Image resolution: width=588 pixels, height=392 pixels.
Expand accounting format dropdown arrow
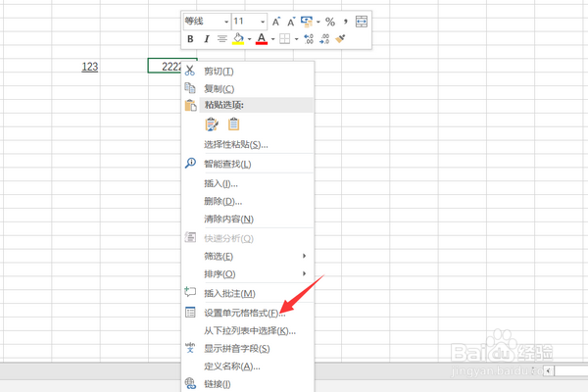[x=318, y=22]
